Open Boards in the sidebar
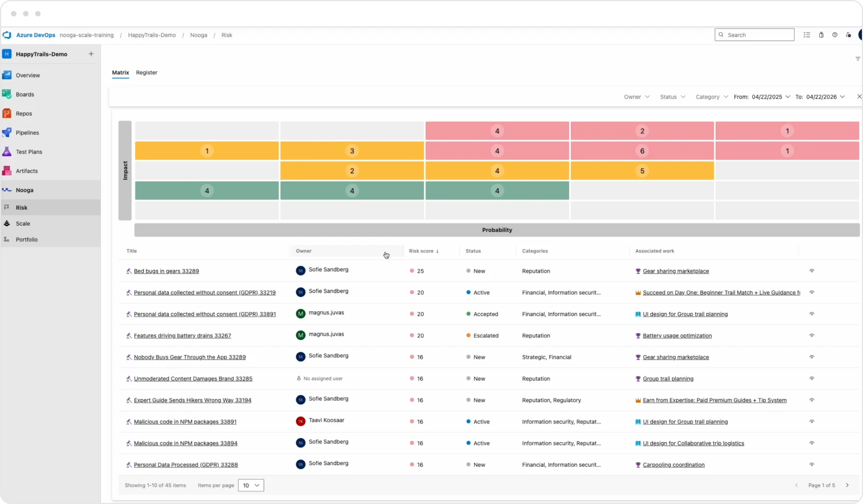The width and height of the screenshot is (863, 504). tap(25, 94)
